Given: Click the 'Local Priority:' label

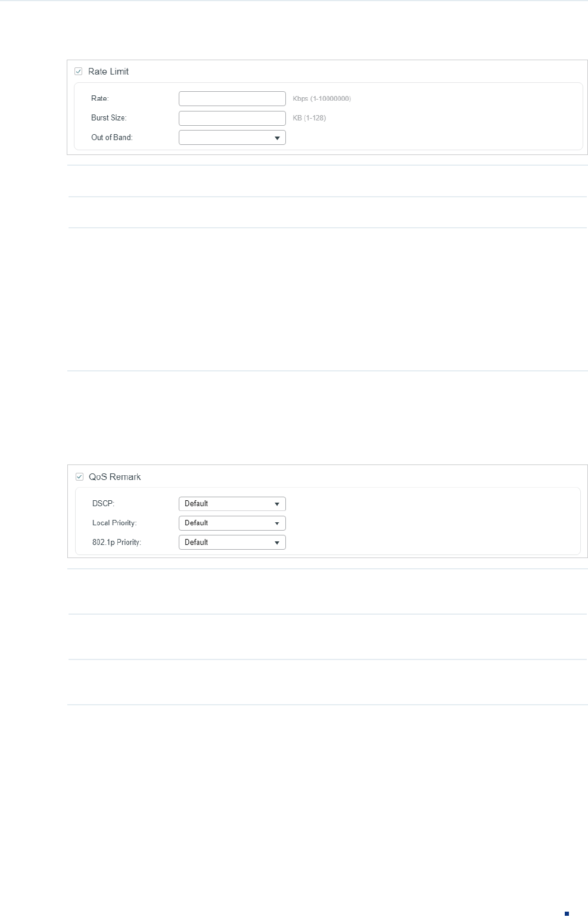Looking at the screenshot, I should pos(114,523).
